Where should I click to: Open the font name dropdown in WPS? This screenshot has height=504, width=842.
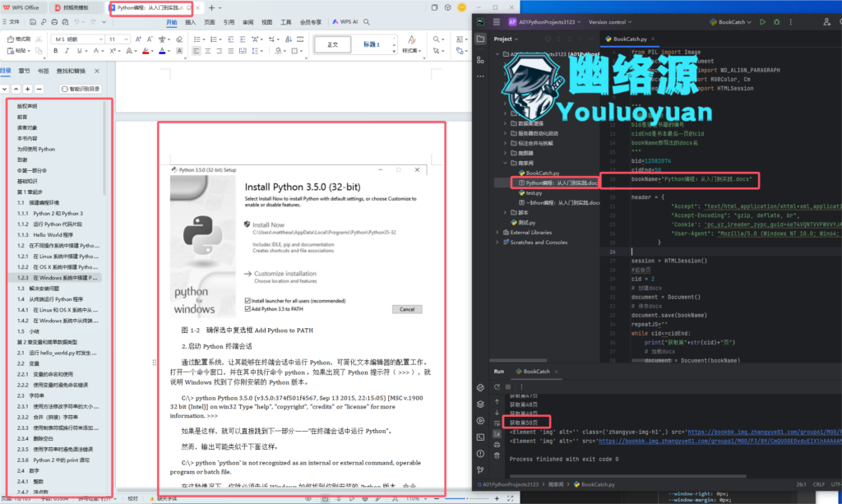(x=100, y=39)
